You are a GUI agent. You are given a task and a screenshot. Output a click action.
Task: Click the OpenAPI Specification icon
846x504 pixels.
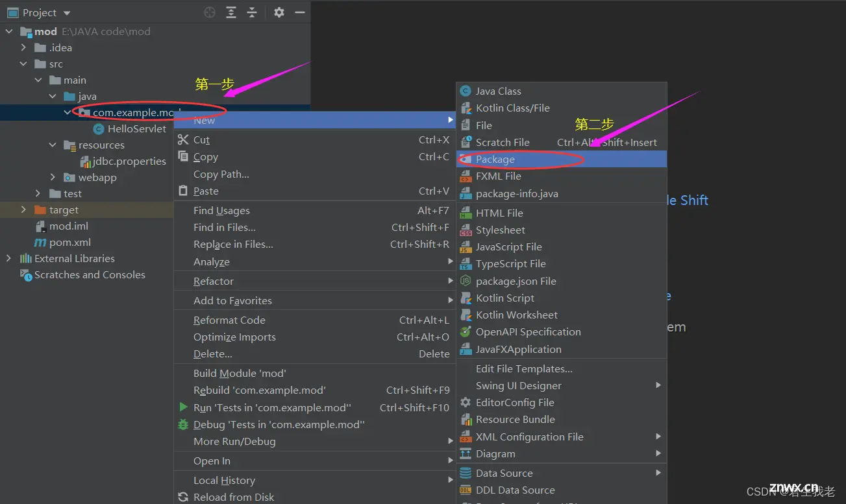click(x=465, y=331)
